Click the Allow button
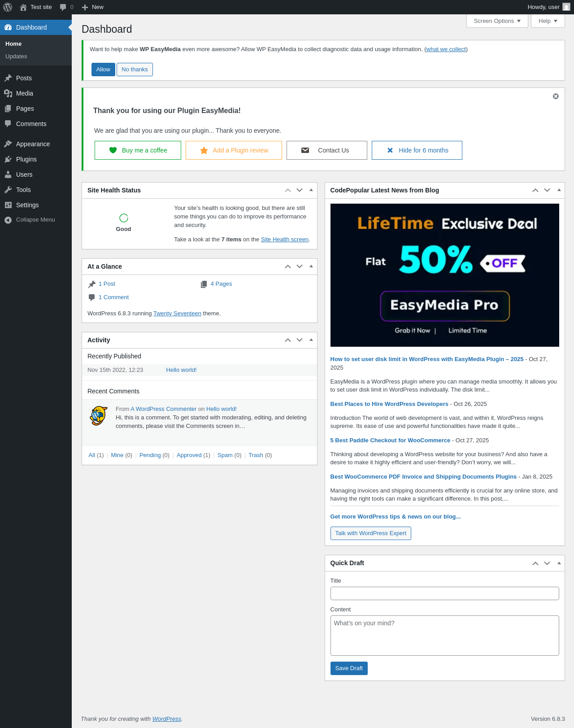Viewport: 574px width, 728px height. click(x=103, y=70)
